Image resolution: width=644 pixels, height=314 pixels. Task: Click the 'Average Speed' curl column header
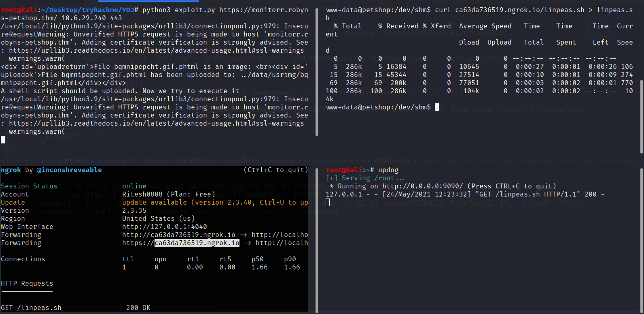point(485,26)
